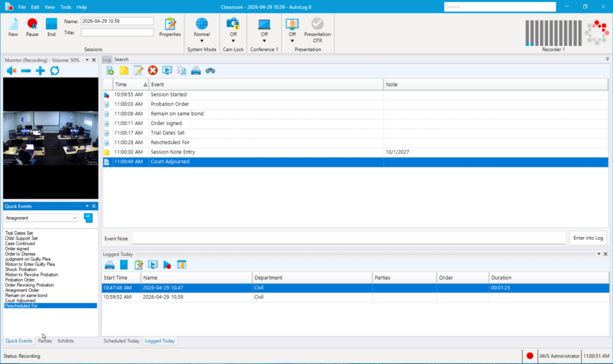
Task: Expand the Presentation Off dropdown arrow
Action: (x=292, y=41)
